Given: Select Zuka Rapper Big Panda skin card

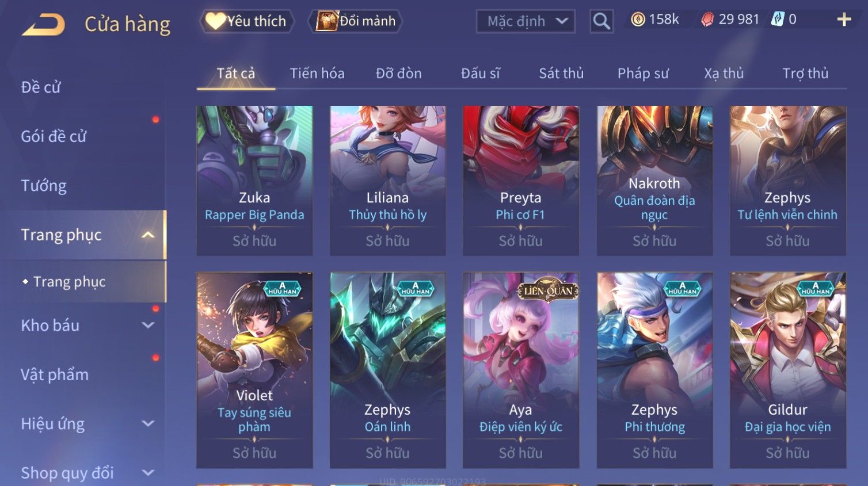Looking at the screenshot, I should pyautogui.click(x=254, y=181).
